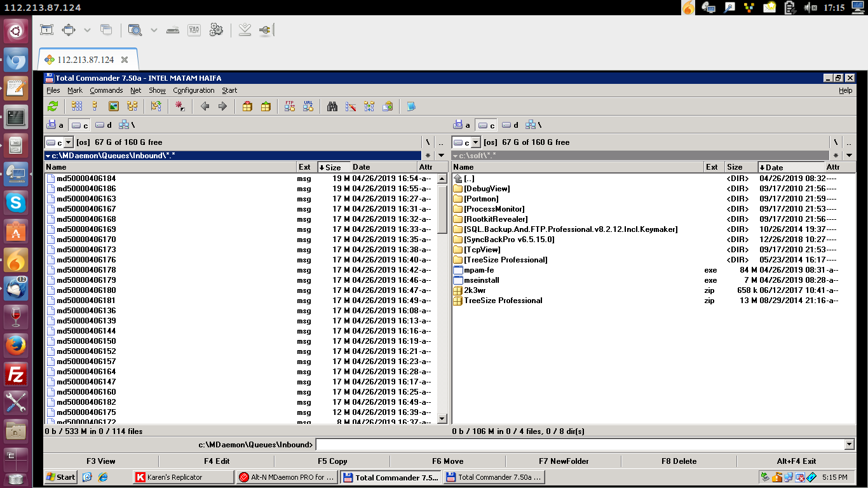Click the F3 View button

click(x=101, y=461)
